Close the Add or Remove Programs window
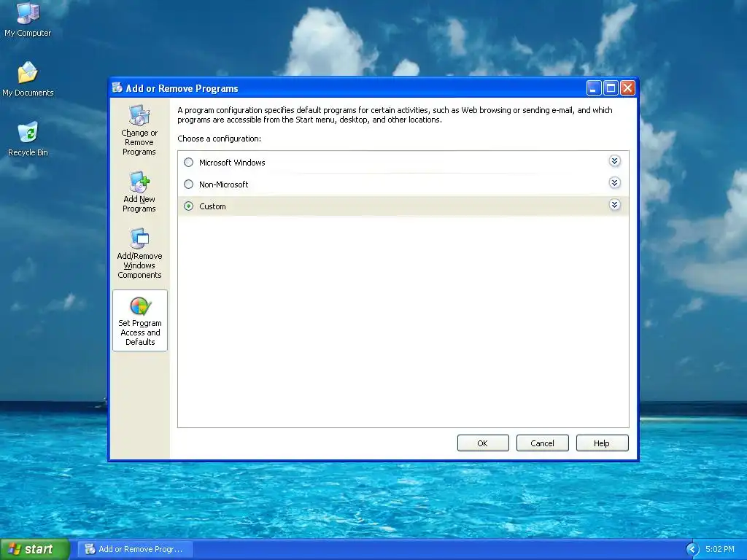747x560 pixels. (628, 88)
